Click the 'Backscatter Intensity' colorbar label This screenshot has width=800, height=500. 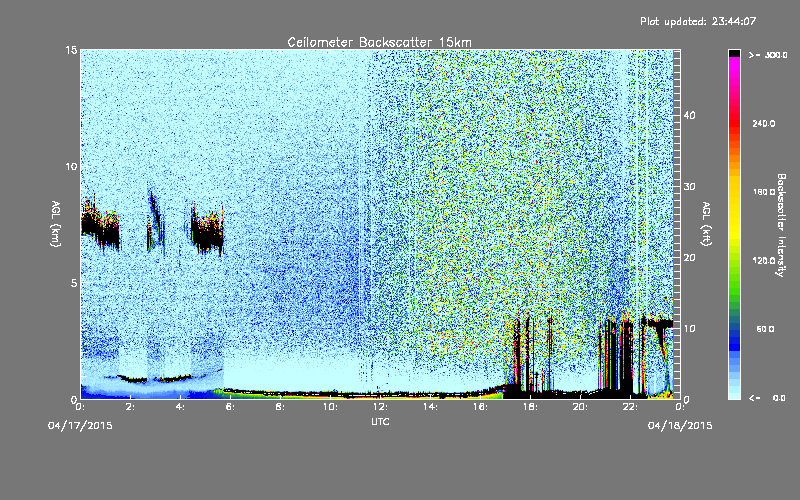click(x=781, y=225)
